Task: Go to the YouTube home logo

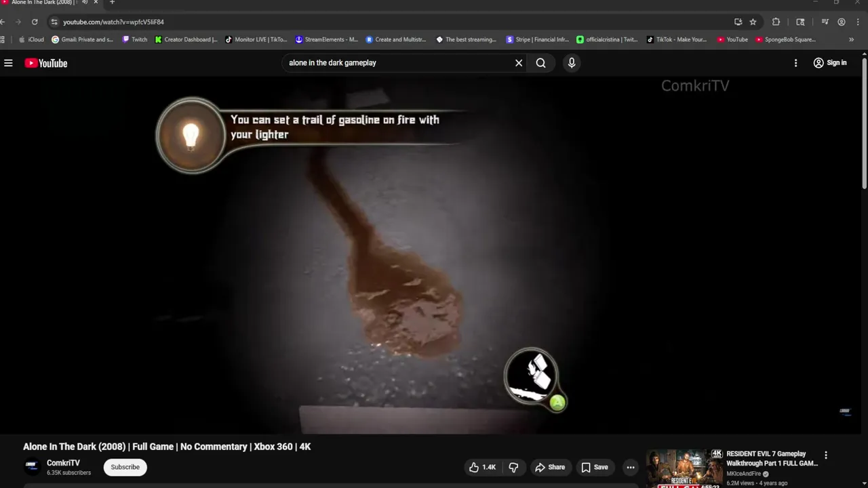Action: [x=46, y=63]
